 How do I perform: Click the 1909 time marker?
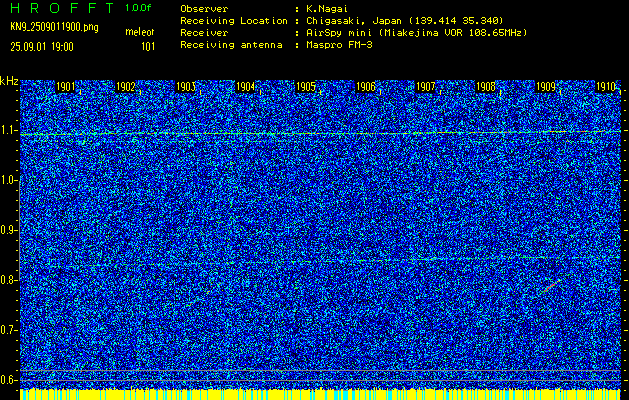pyautogui.click(x=546, y=87)
